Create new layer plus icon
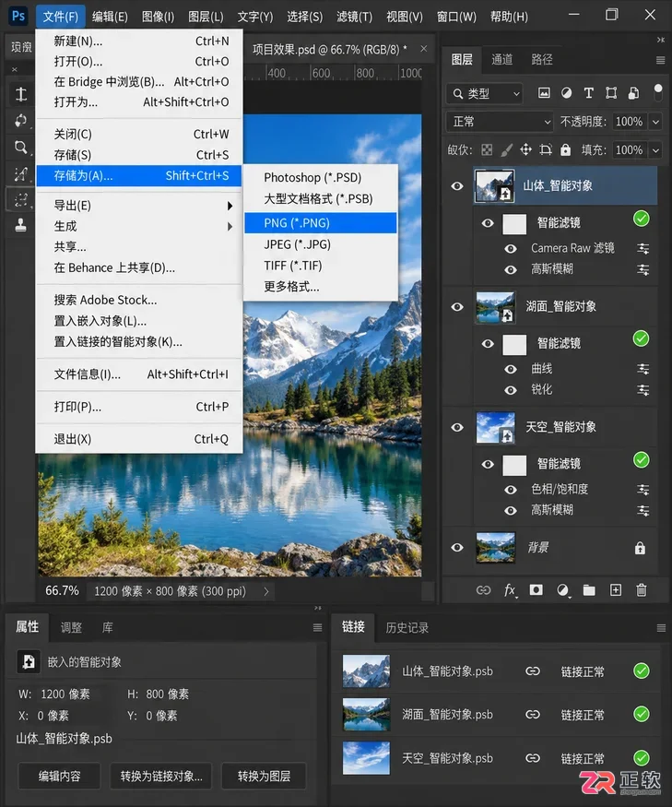Screen dimensions: 672x807 [x=616, y=590]
